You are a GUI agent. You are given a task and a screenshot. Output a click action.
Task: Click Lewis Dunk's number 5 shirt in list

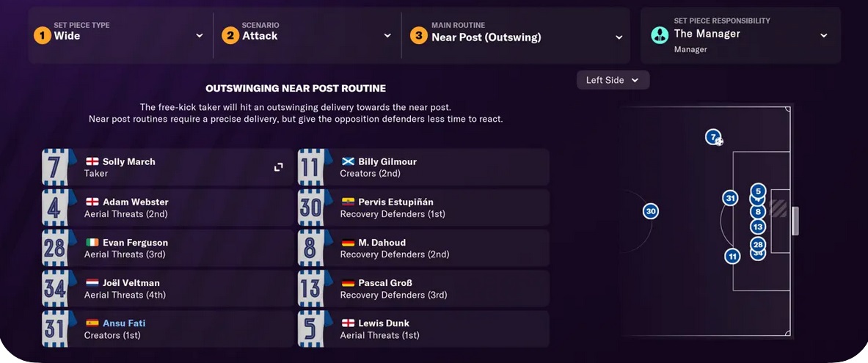[x=315, y=329]
